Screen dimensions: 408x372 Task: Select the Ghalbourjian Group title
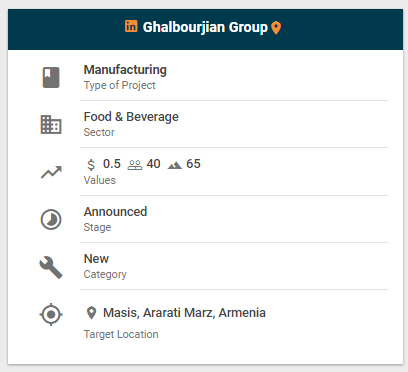click(205, 27)
